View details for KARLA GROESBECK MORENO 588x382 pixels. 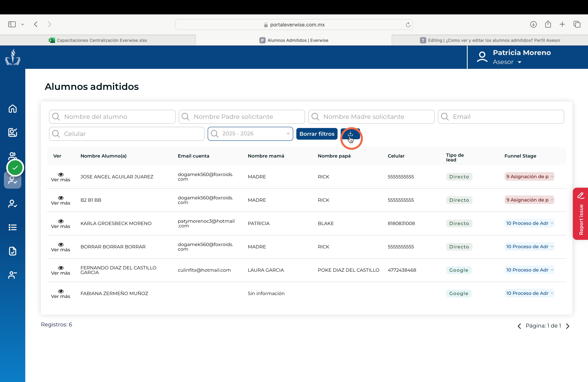point(60,224)
